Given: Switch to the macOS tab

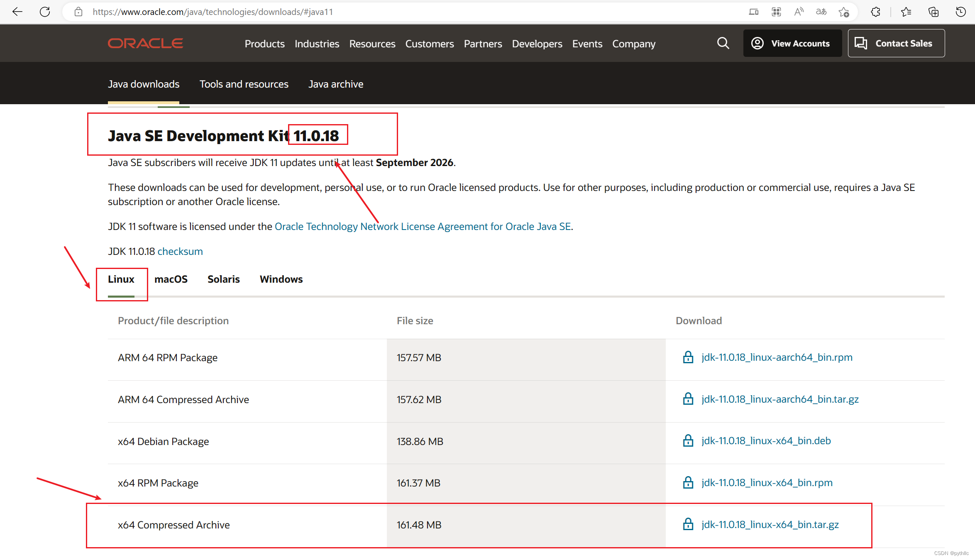Looking at the screenshot, I should click(171, 279).
